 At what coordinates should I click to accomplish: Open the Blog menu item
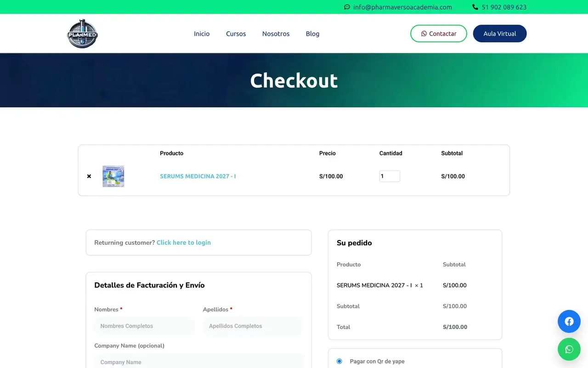[x=312, y=34]
